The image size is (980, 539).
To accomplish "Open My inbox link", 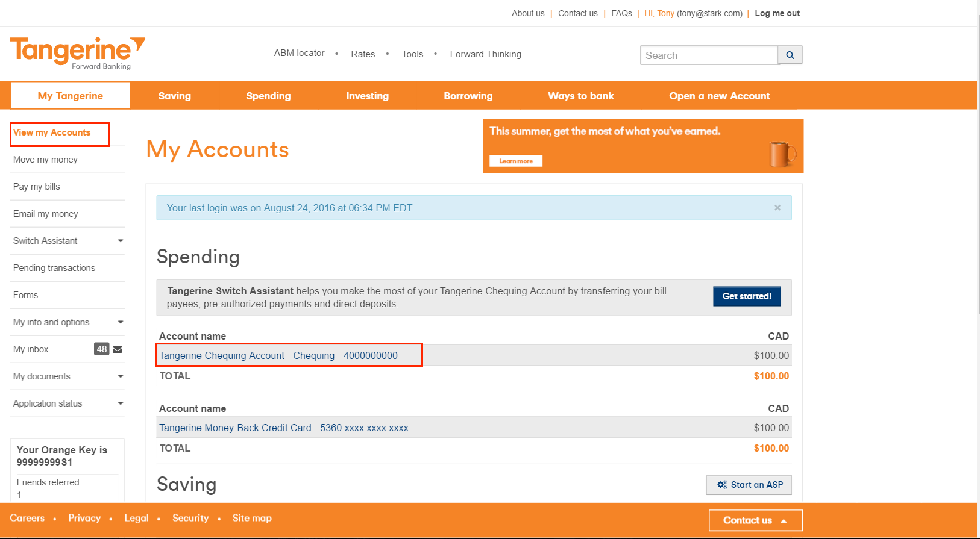I will pos(31,349).
